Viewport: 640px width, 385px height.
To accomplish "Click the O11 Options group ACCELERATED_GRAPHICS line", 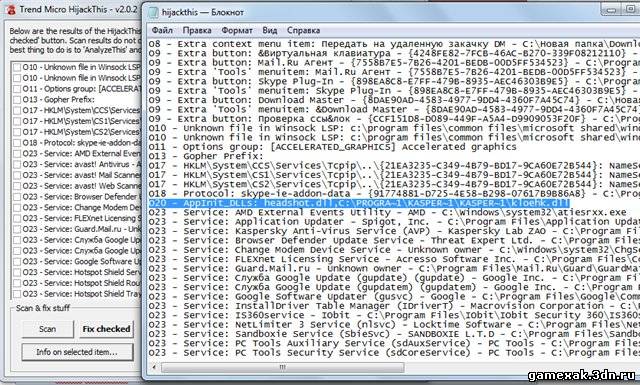I will point(332,147).
